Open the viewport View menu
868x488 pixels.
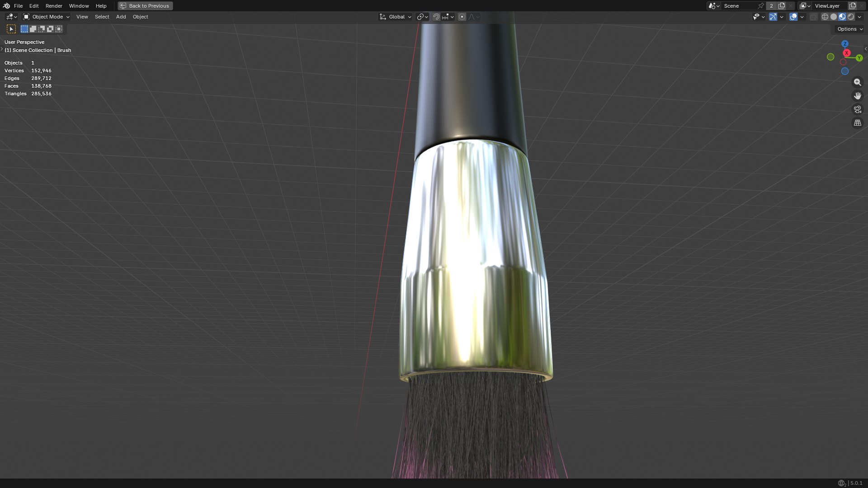82,17
